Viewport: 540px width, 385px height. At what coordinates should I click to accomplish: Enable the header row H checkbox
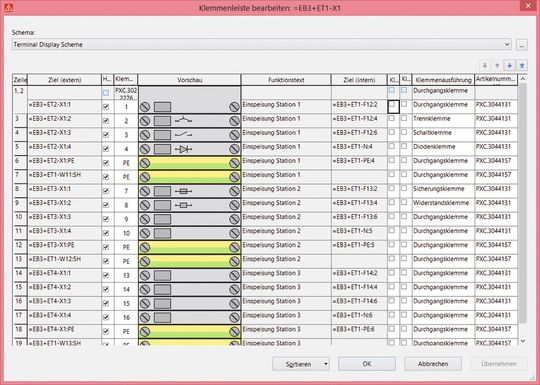pyautogui.click(x=106, y=93)
